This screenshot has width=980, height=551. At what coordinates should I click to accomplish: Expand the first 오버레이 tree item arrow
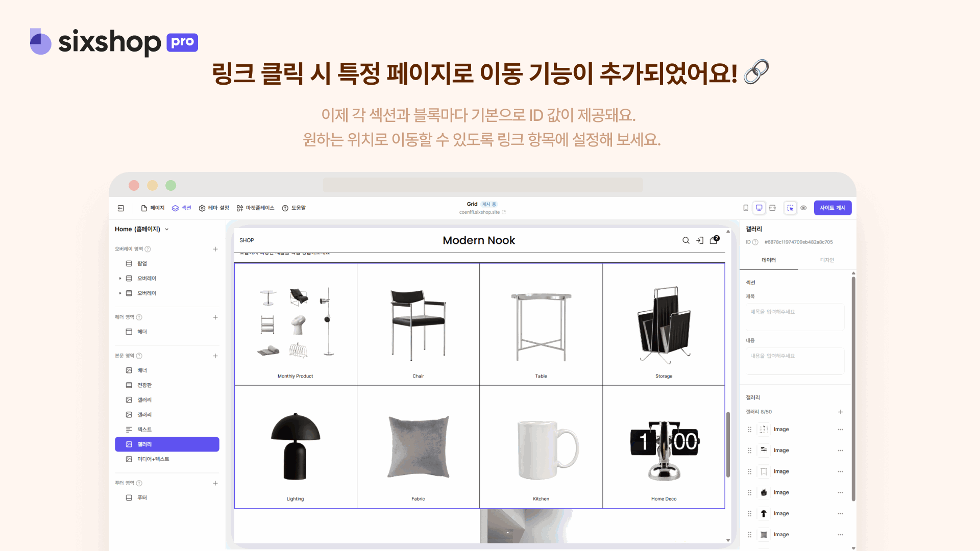120,279
